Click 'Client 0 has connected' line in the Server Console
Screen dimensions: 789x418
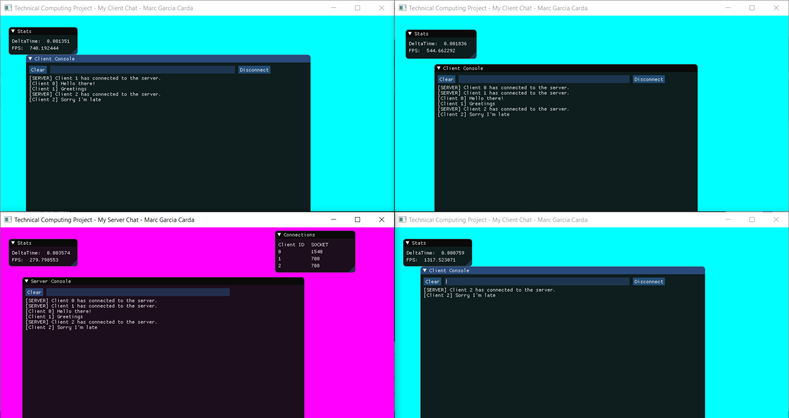(x=91, y=301)
